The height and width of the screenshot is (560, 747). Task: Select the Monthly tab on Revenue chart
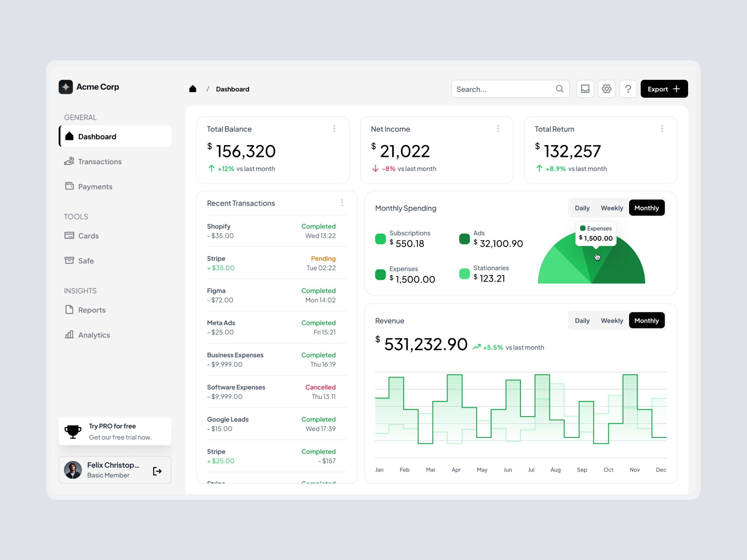click(646, 320)
